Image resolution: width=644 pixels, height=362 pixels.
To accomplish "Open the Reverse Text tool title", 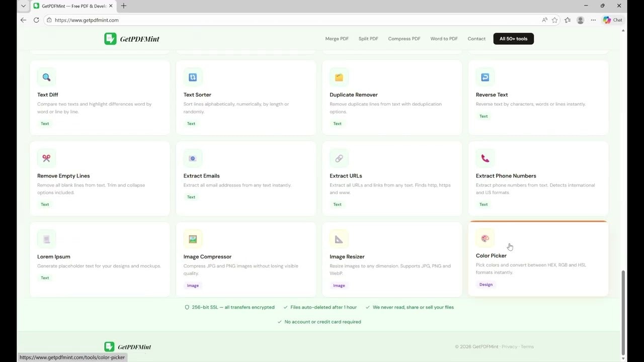I will pos(492,95).
